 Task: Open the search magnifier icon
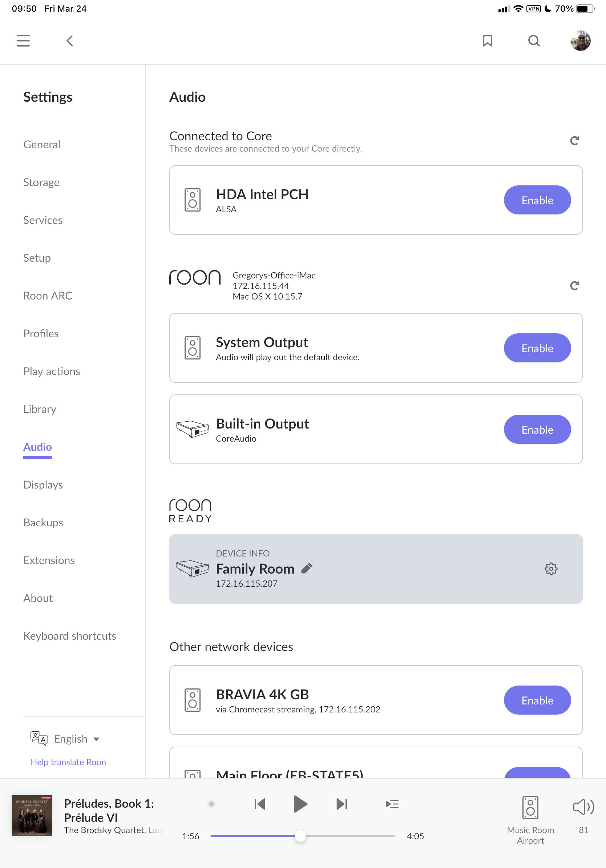point(533,40)
